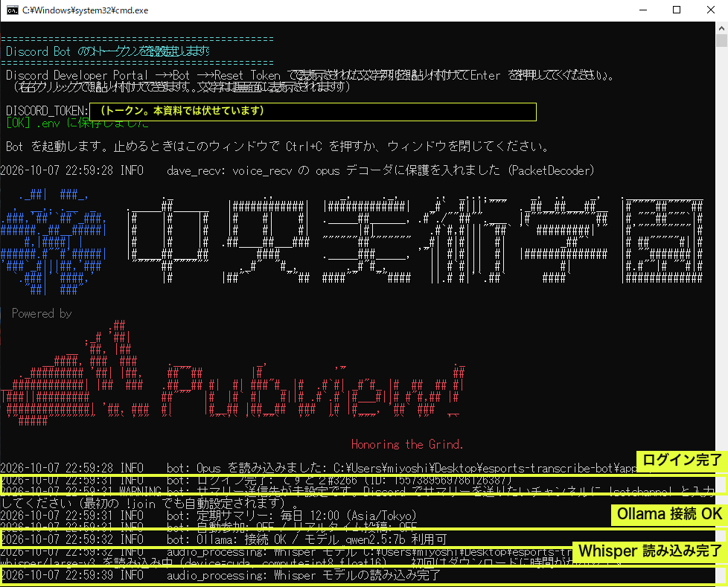The width and height of the screenshot is (728, 587).
Task: Close the cmd.exe window
Action: (x=710, y=10)
